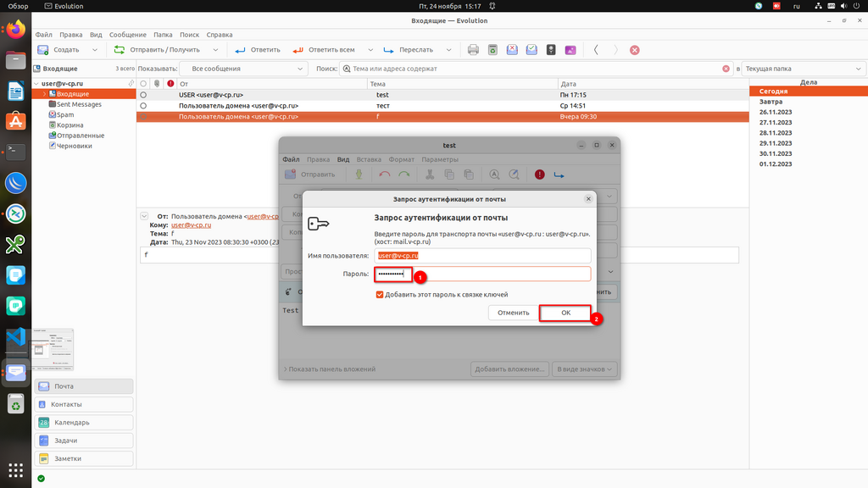The height and width of the screenshot is (488, 868).
Task: Toggle the status circle for the USER message
Action: [x=143, y=95]
